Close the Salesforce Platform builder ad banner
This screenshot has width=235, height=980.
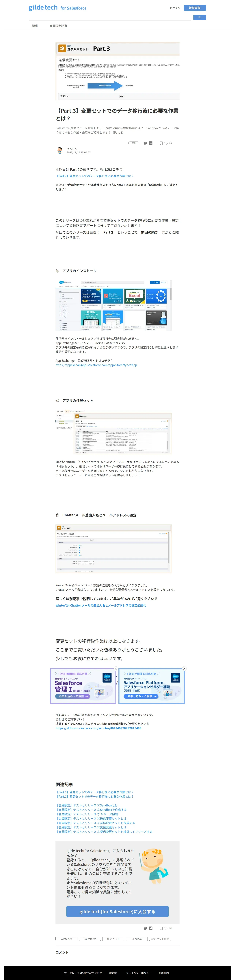[x=184, y=668]
